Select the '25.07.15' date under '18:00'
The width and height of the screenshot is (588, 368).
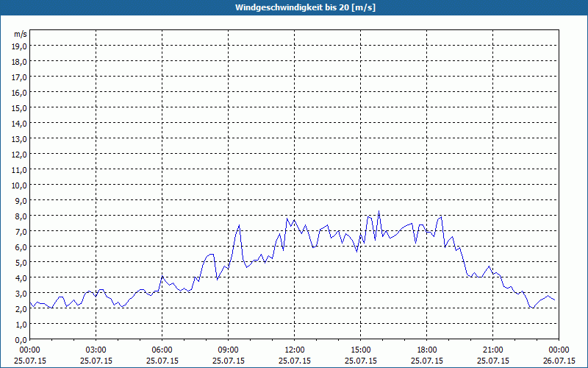427,361
